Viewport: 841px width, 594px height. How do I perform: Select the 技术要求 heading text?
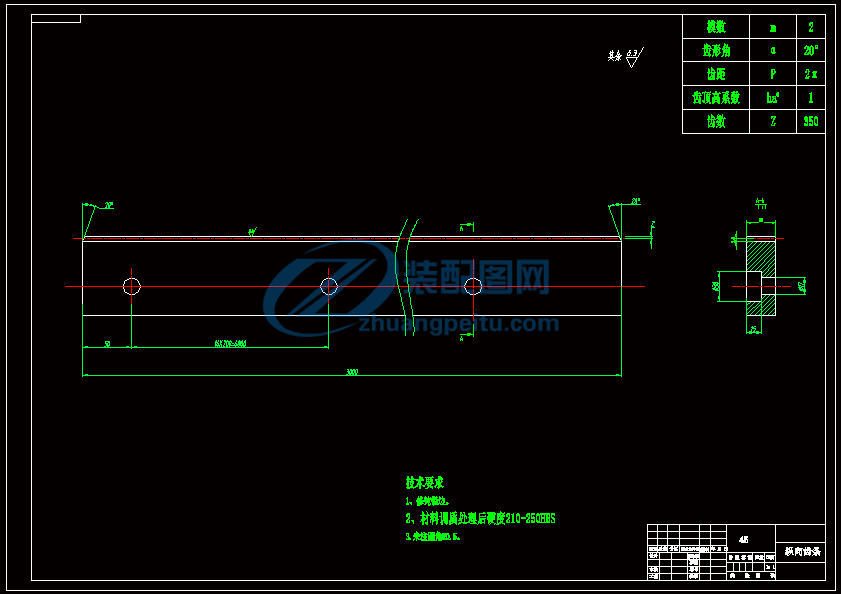pyautogui.click(x=425, y=482)
